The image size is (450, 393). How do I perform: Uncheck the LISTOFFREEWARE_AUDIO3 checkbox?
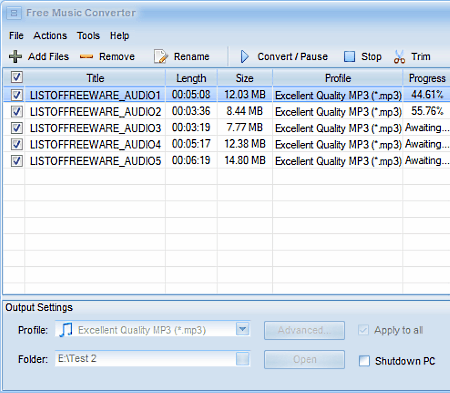pos(17,128)
